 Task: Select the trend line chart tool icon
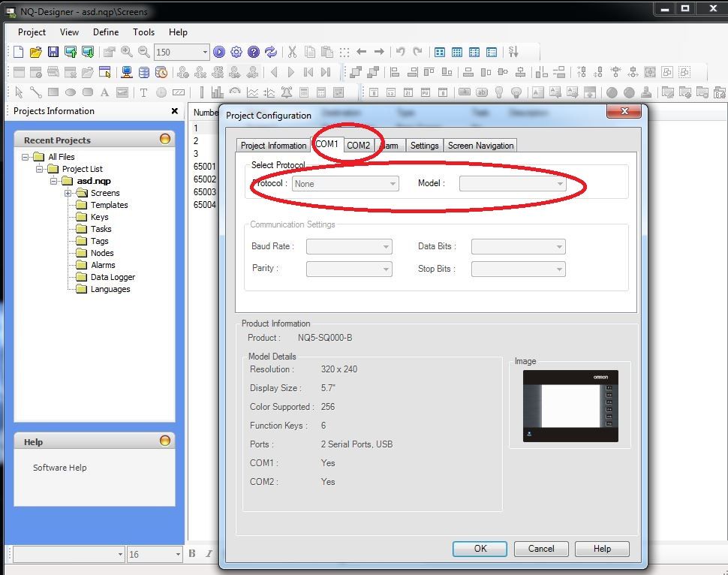[252, 92]
